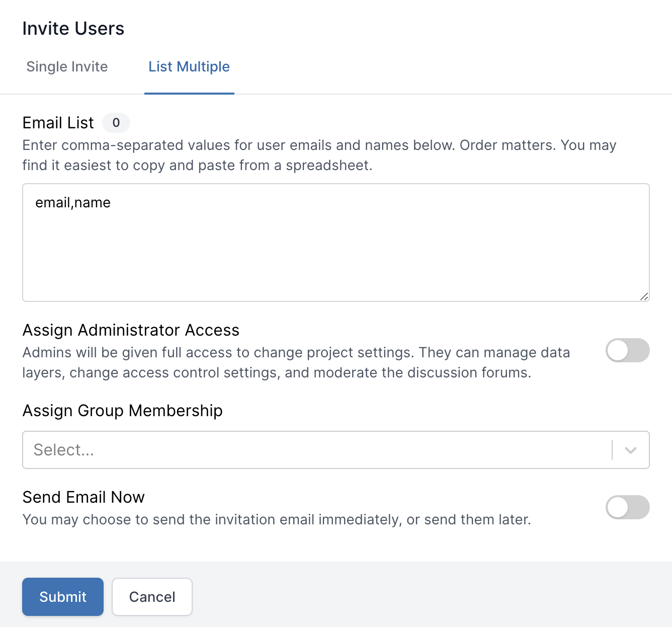This screenshot has height=627, width=672.
Task: Click the Email List heading label
Action: [x=58, y=123]
